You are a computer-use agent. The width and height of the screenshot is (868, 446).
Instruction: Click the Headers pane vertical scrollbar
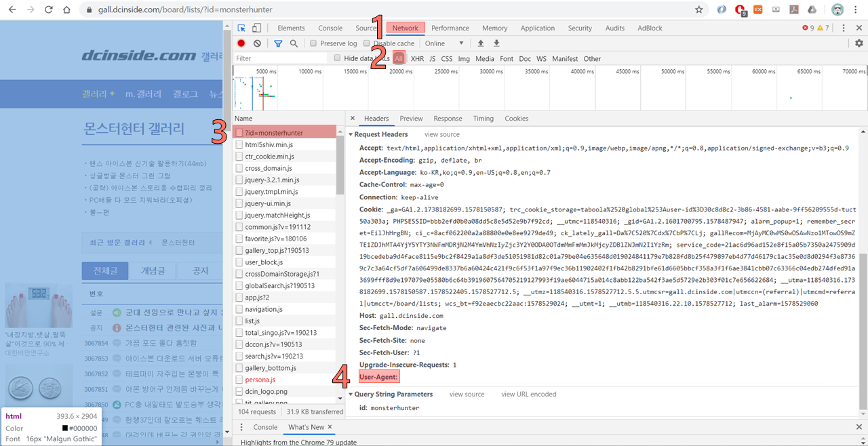tap(863, 332)
